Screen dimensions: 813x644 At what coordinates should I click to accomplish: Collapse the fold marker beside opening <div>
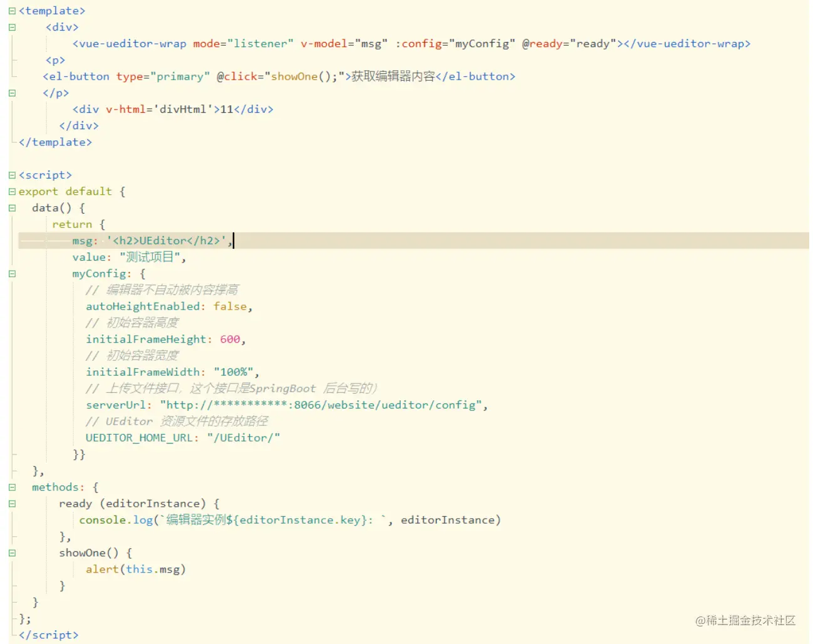coord(12,28)
